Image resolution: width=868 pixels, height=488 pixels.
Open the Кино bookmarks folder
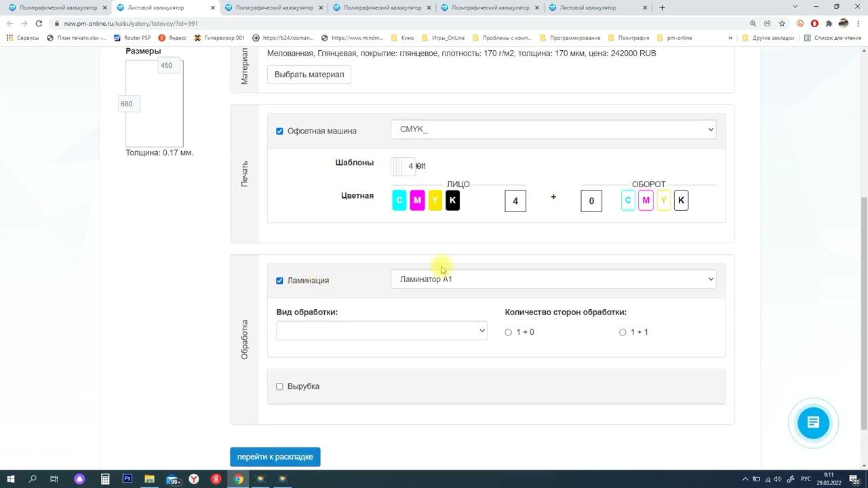click(402, 38)
